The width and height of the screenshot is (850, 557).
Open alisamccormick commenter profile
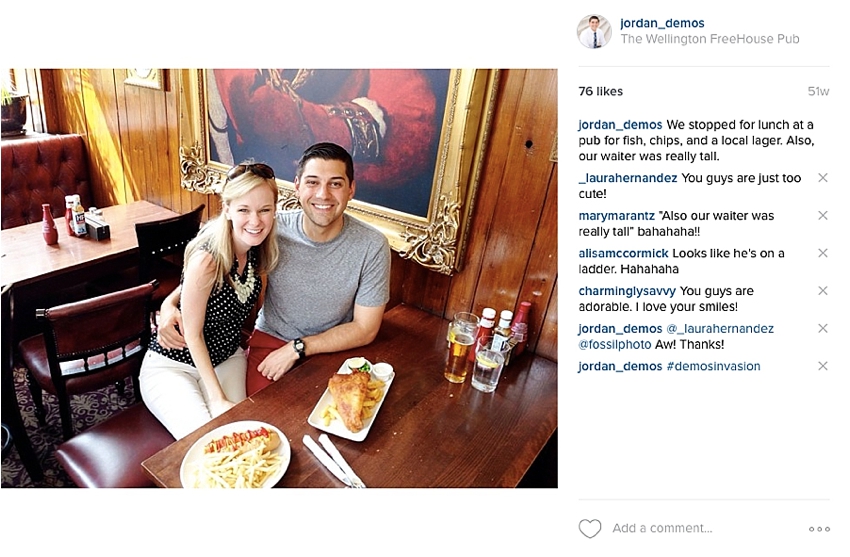tap(623, 253)
